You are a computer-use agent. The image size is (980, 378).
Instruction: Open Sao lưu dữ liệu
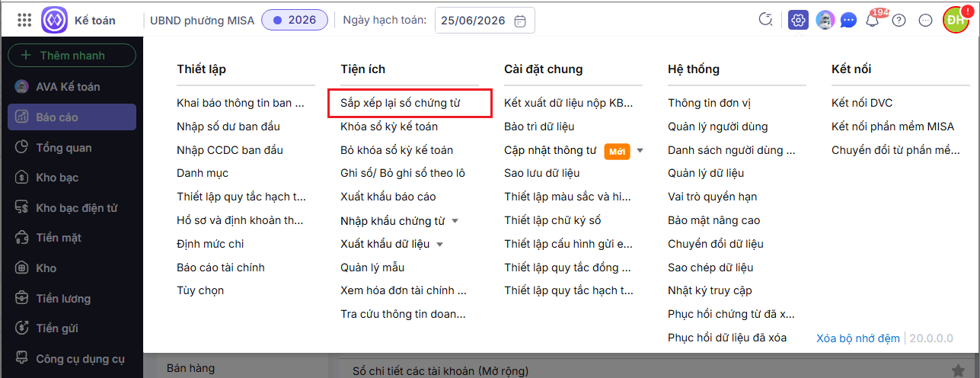coord(542,174)
